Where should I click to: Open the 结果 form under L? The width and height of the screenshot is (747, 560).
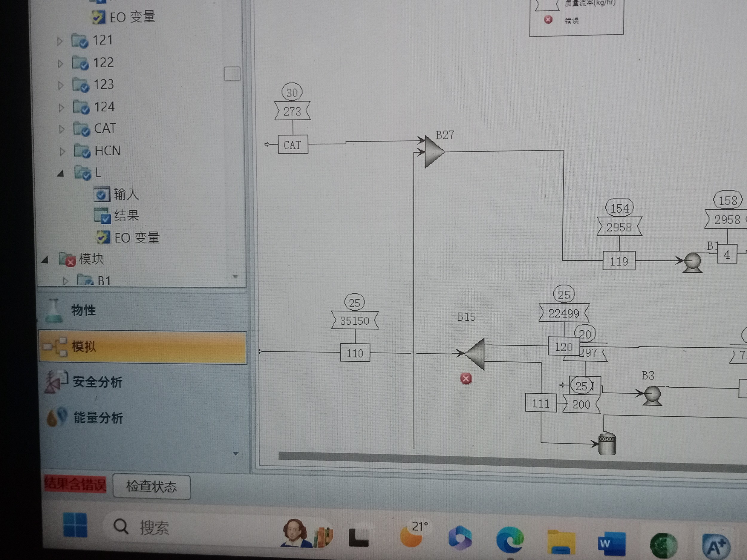(x=117, y=216)
